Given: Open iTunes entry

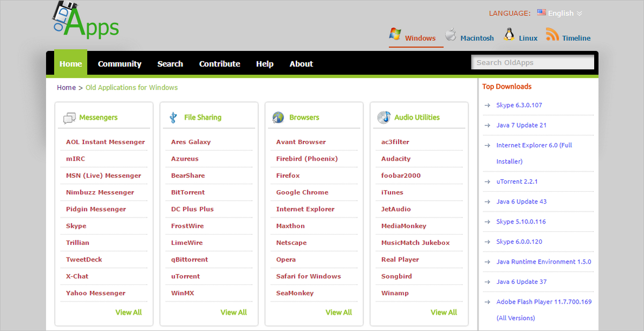Looking at the screenshot, I should click(392, 192).
